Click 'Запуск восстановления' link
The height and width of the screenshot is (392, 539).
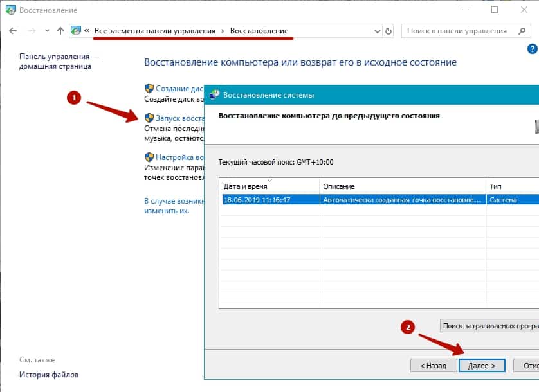coord(180,118)
